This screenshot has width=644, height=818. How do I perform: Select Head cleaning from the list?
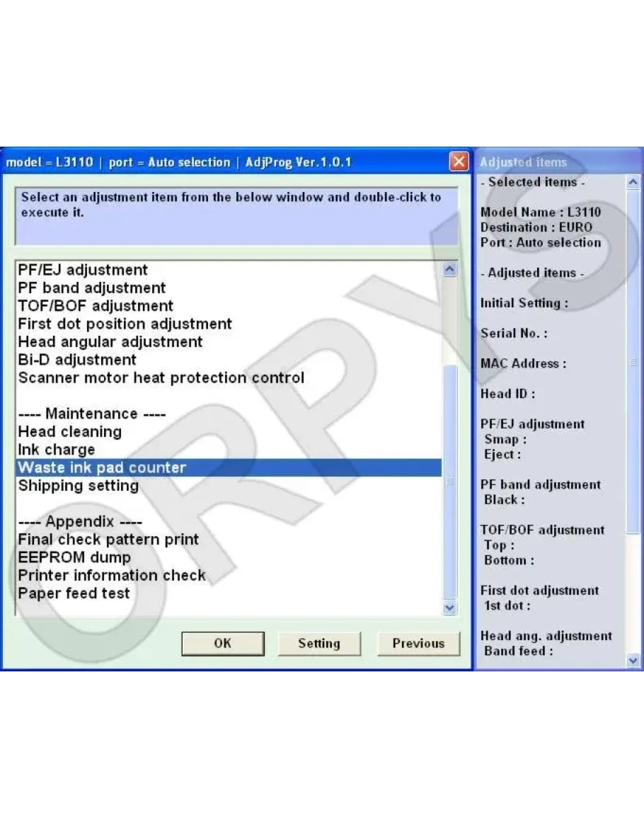tap(70, 432)
